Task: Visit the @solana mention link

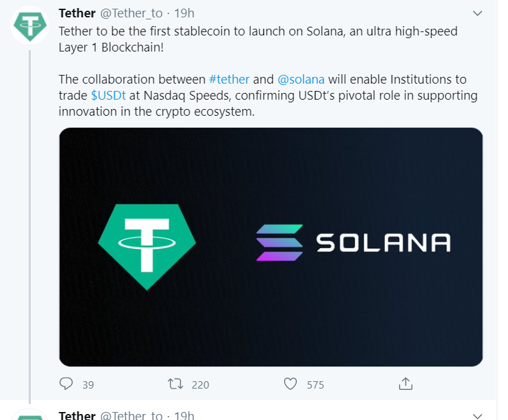Action: coord(301,80)
